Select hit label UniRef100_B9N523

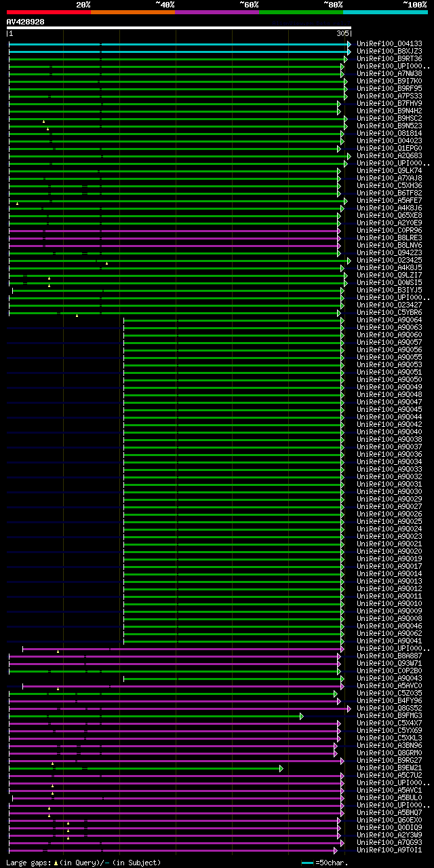pyautogui.click(x=389, y=126)
